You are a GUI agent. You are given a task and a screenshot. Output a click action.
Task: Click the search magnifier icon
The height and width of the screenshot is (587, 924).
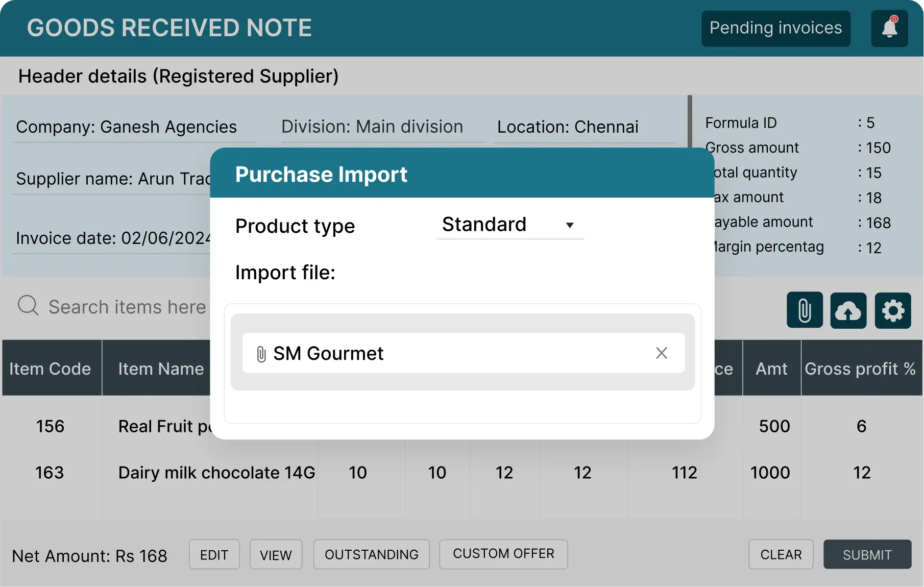(x=28, y=305)
